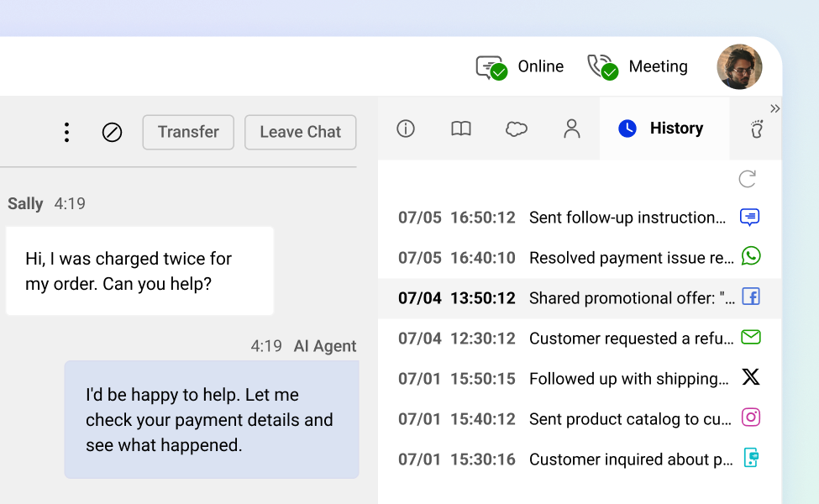Click the AI Agent label
The image size is (819, 504).
pos(325,346)
